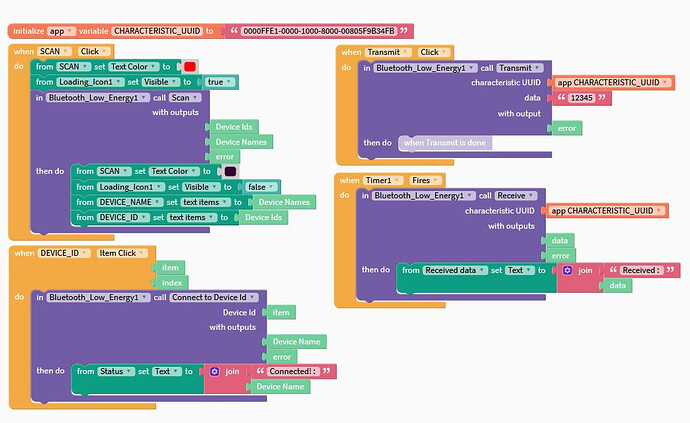Open the Receive method dropdown
690x423 pixels.
pyautogui.click(x=515, y=195)
